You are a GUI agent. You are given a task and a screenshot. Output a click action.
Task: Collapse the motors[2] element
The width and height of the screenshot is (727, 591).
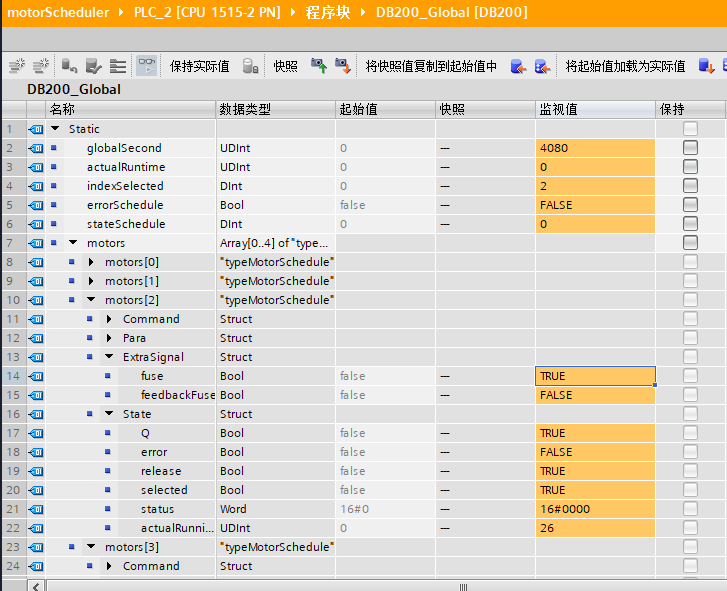tap(91, 299)
